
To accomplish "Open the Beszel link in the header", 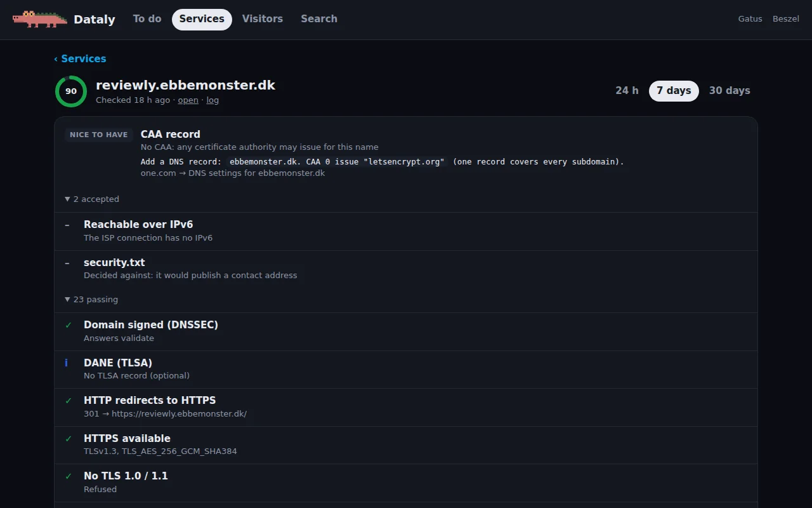I will tap(786, 19).
